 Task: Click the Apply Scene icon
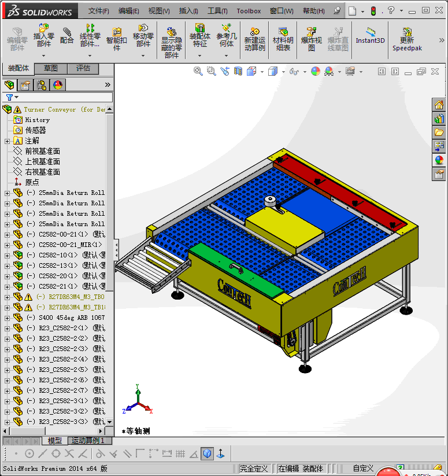329,71
